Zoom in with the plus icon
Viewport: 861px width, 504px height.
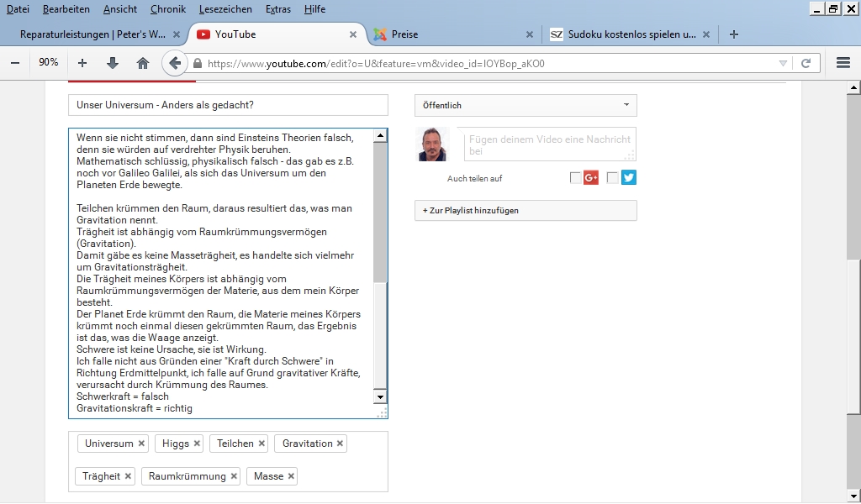point(82,63)
